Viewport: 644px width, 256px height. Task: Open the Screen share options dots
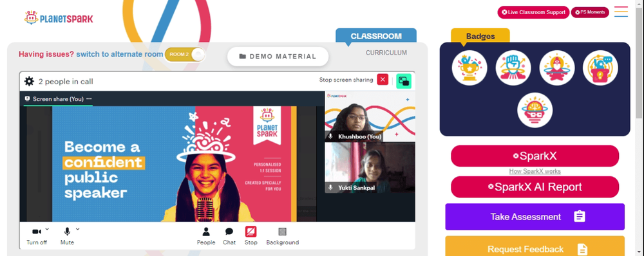click(89, 99)
